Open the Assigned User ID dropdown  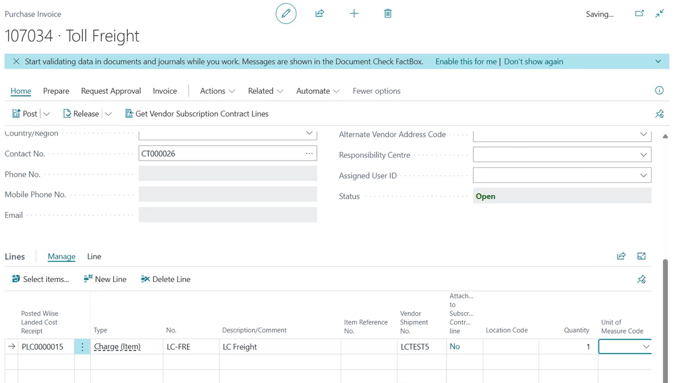[x=643, y=175]
